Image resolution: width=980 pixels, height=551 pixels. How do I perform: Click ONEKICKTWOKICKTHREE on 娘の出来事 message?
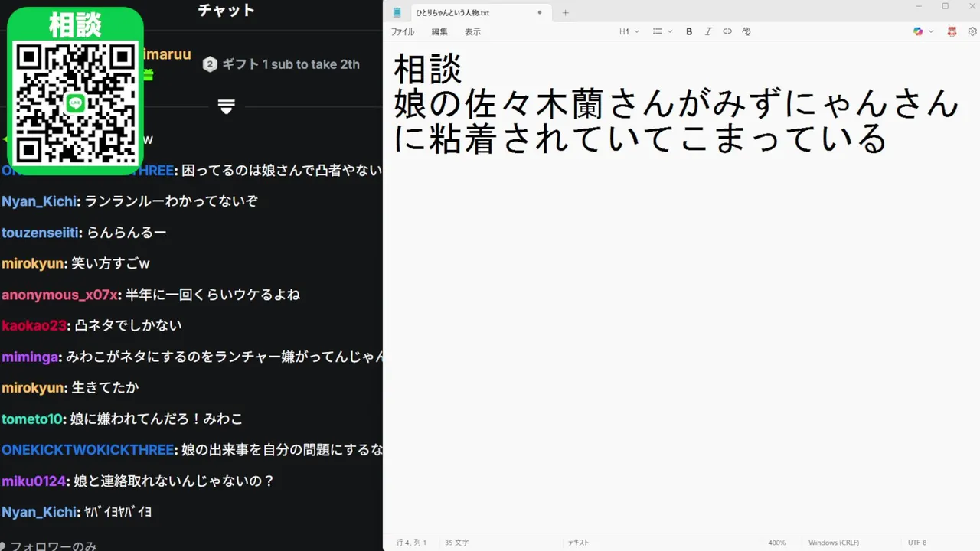click(88, 450)
